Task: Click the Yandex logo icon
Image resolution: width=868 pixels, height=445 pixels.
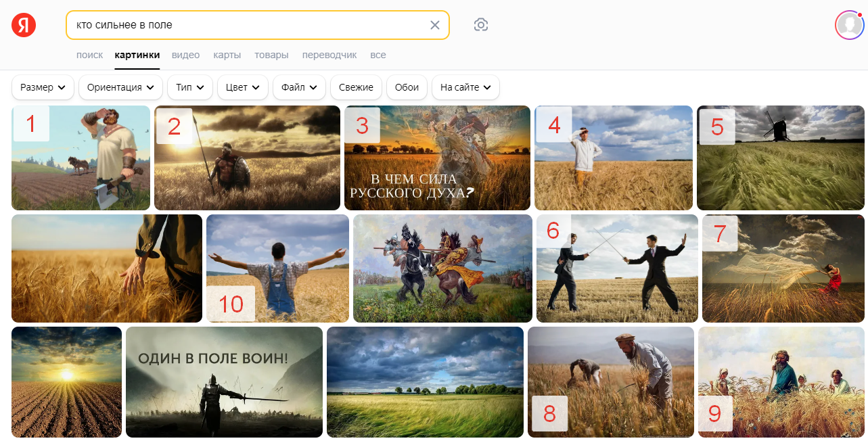Action: click(24, 25)
